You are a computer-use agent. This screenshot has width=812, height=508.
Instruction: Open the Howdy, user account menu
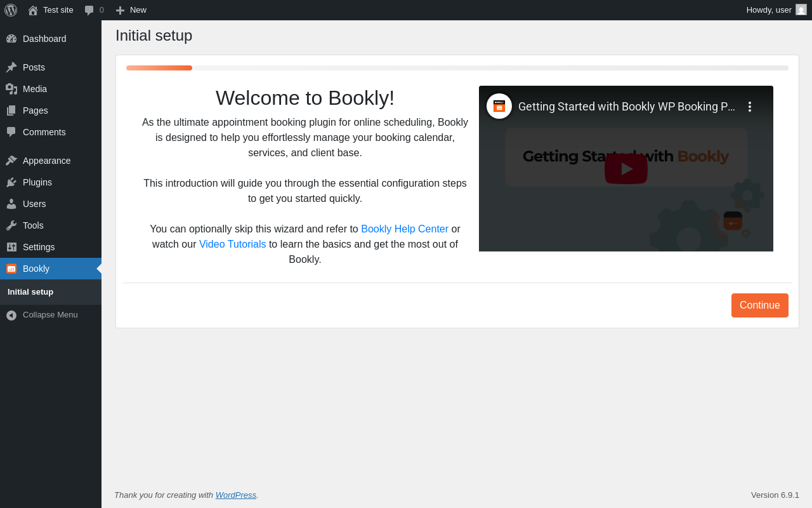click(x=776, y=10)
